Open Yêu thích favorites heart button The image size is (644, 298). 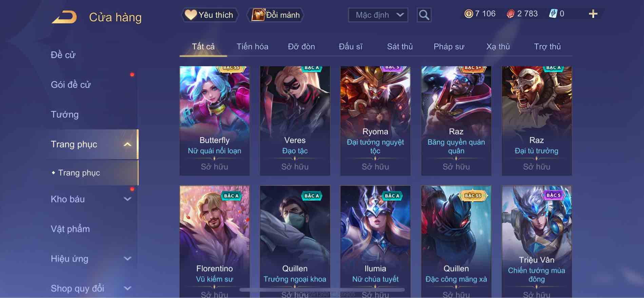210,15
